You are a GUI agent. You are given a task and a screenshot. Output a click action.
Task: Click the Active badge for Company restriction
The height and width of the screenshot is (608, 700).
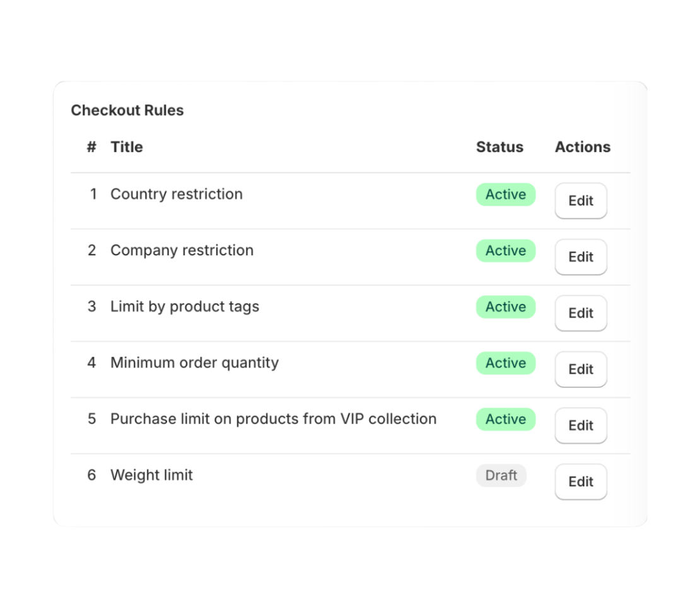505,250
